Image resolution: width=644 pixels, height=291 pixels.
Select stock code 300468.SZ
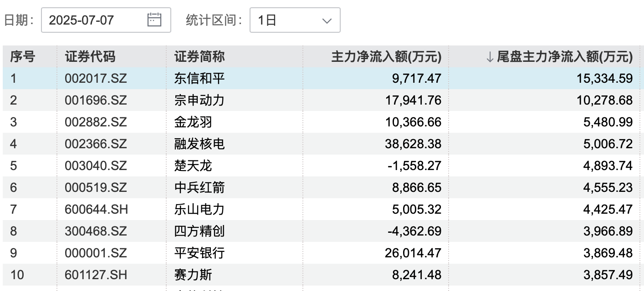(96, 231)
